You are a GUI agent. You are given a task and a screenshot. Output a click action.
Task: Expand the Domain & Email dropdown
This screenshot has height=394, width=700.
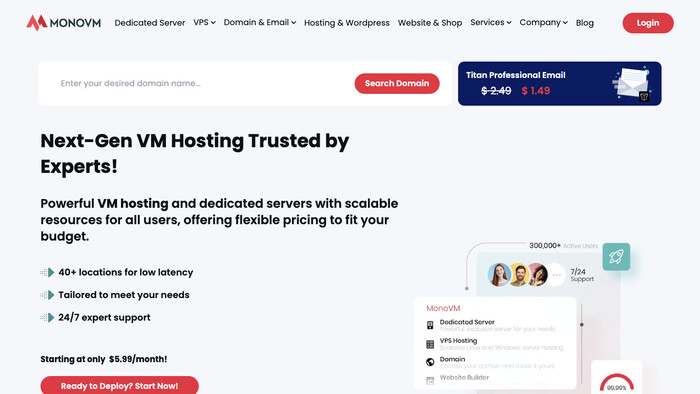point(260,22)
